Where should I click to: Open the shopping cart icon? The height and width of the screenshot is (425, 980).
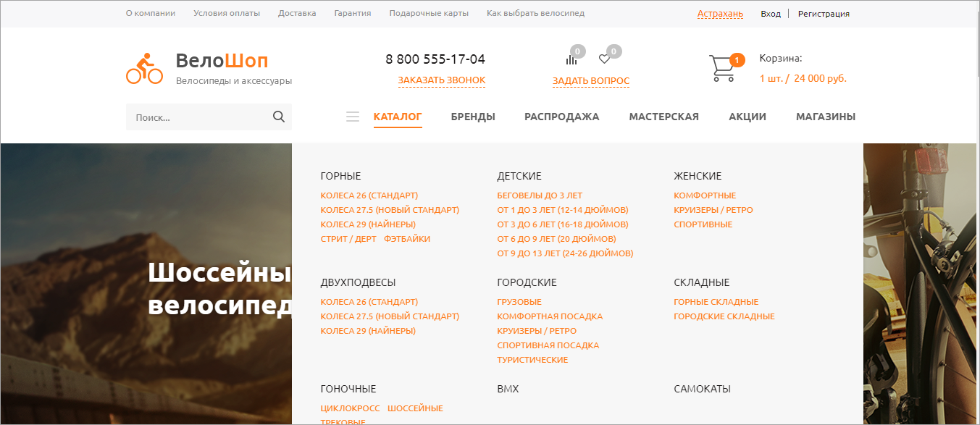pyautogui.click(x=722, y=68)
